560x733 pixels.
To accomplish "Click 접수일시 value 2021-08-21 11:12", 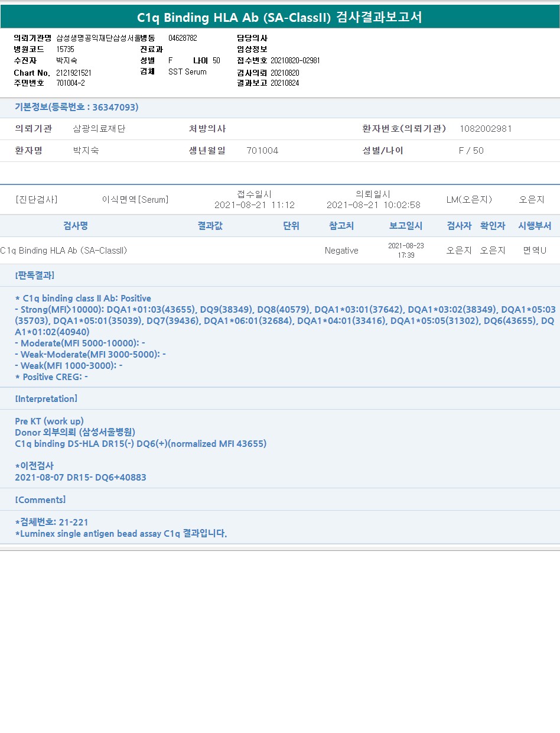I will pyautogui.click(x=255, y=205).
